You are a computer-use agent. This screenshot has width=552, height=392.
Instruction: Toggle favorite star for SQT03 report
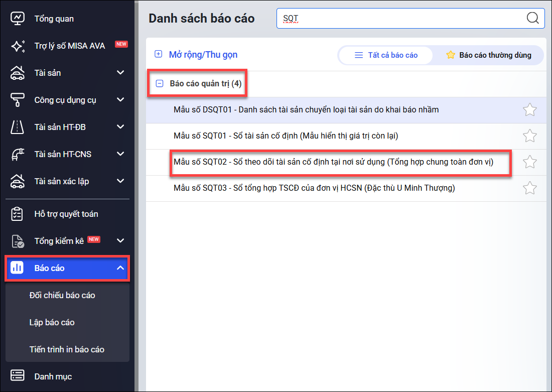click(529, 188)
